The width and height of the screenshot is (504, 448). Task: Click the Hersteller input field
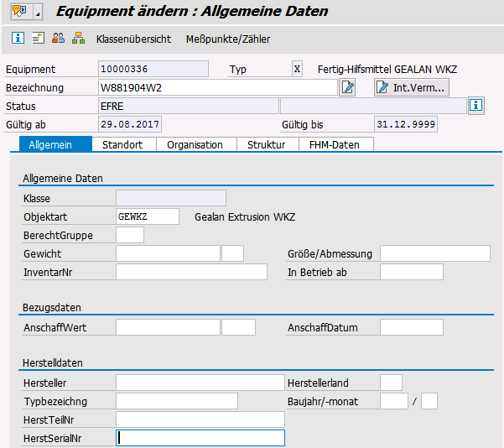pyautogui.click(x=200, y=383)
